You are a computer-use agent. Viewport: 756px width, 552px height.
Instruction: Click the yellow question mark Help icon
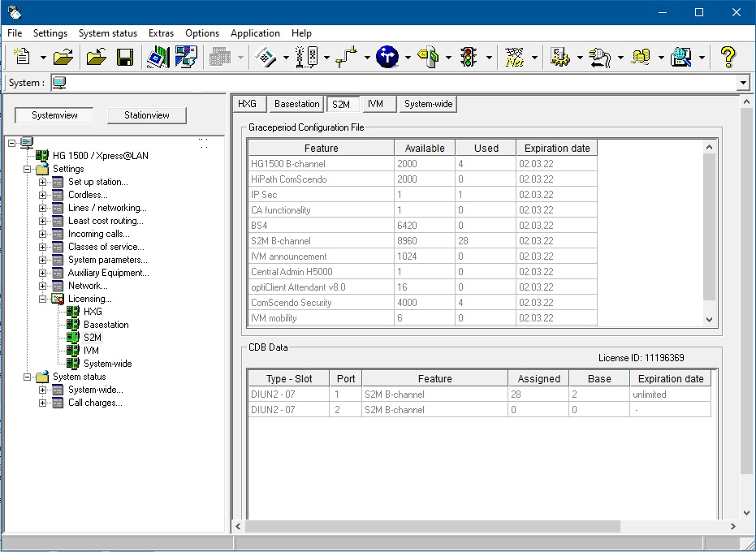point(728,58)
